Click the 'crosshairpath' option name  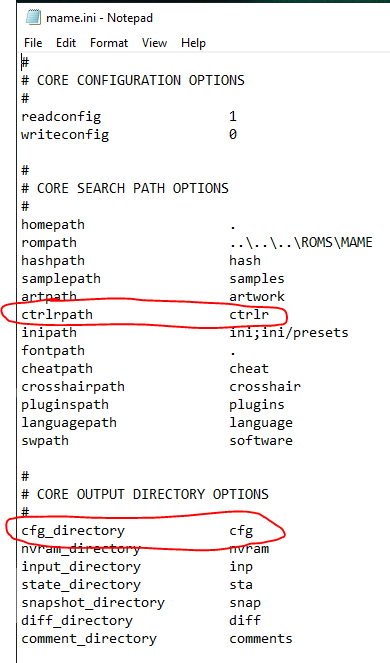[x=73, y=386]
